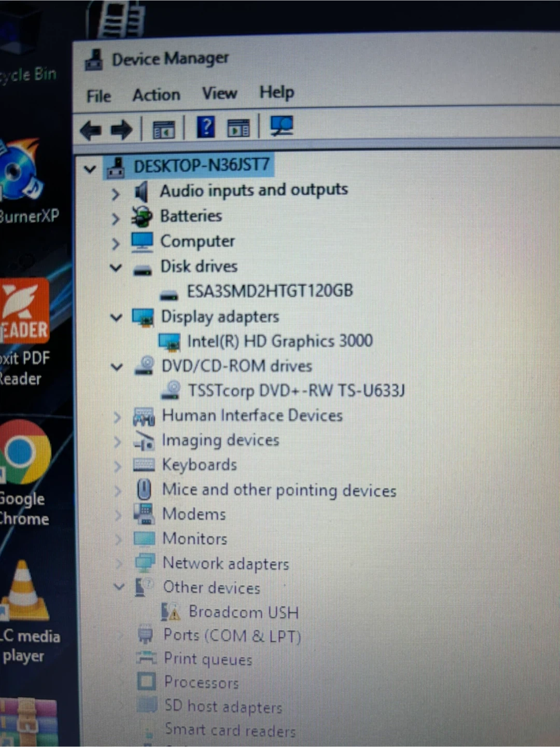The image size is (560, 747).
Task: Collapse the Display adapters category
Action: pos(117,317)
